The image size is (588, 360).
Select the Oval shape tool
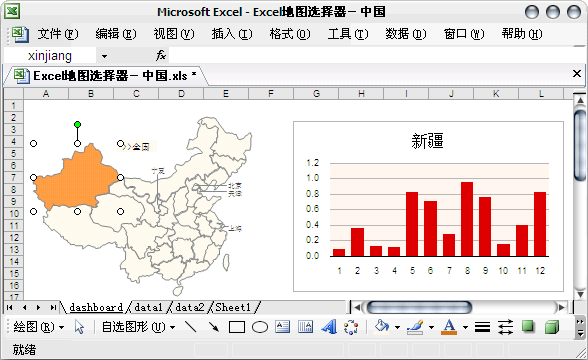pos(260,327)
